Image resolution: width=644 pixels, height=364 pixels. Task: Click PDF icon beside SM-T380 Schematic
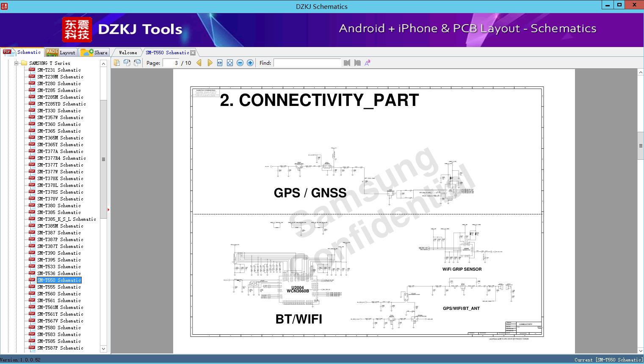coord(32,206)
